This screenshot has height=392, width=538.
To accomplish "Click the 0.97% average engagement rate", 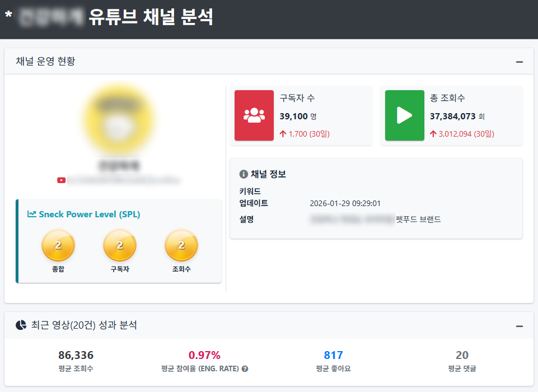I will click(x=204, y=355).
